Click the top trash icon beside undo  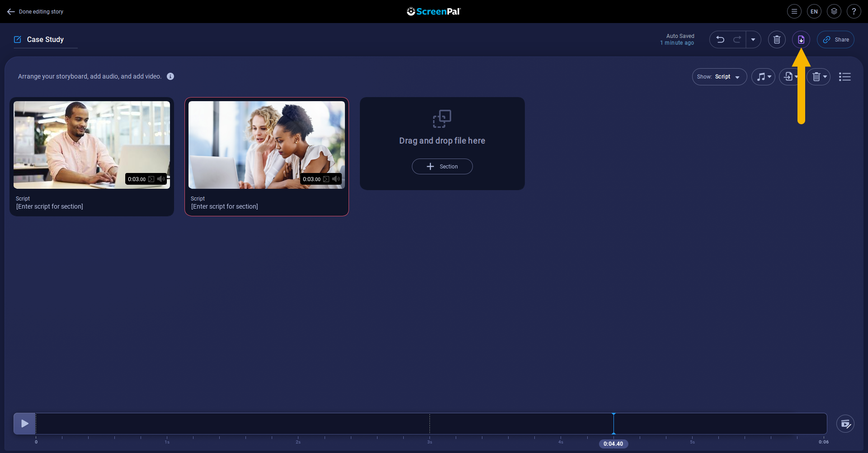tap(777, 40)
